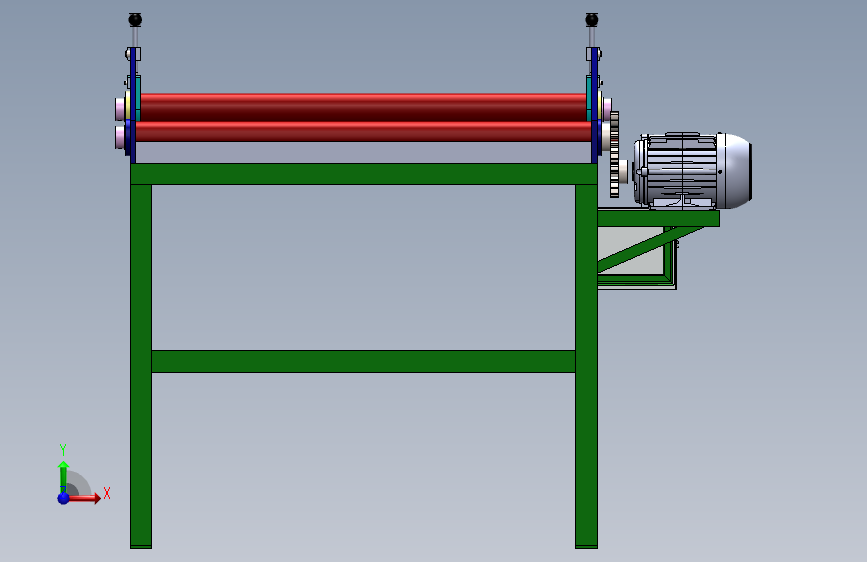Select the lower red roller
The image size is (867, 562).
pyautogui.click(x=363, y=132)
